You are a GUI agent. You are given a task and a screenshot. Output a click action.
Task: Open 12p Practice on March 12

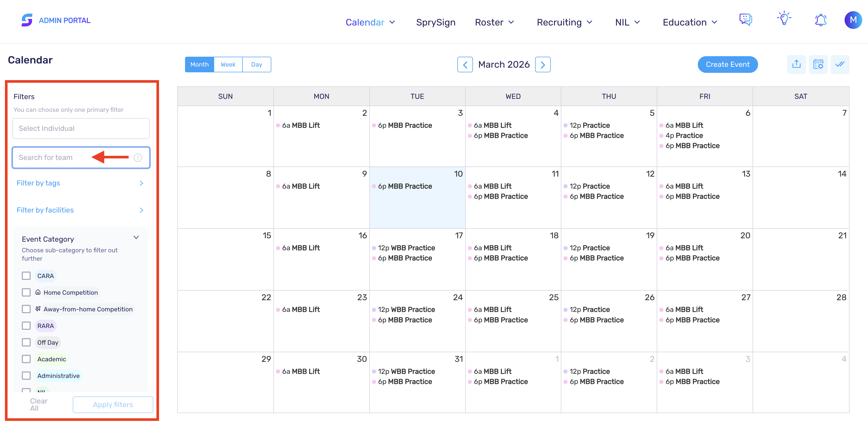pos(587,186)
